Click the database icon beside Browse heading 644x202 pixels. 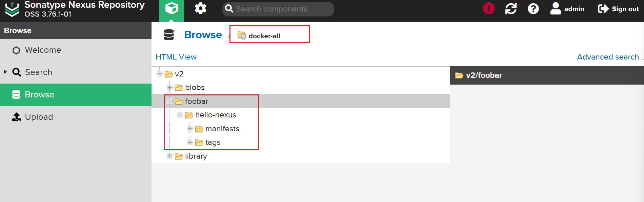tap(169, 35)
